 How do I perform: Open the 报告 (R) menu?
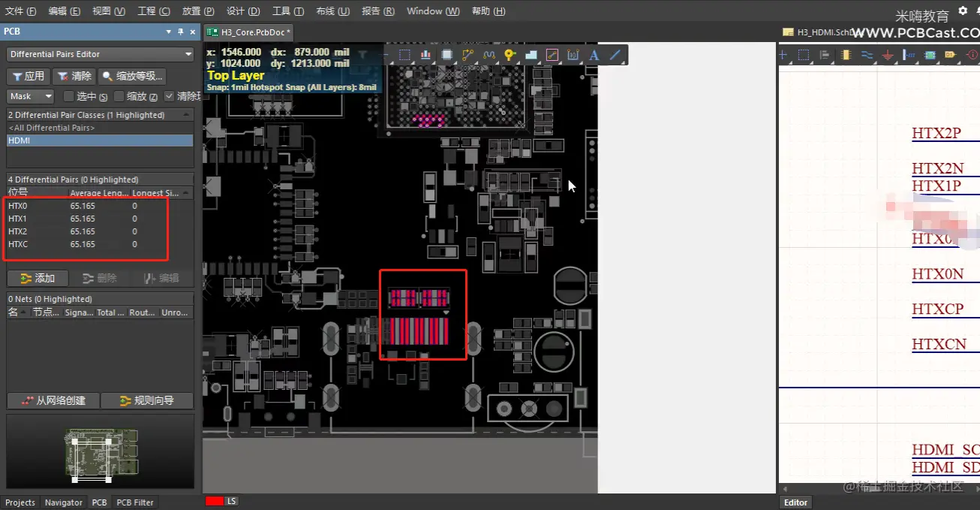[378, 11]
